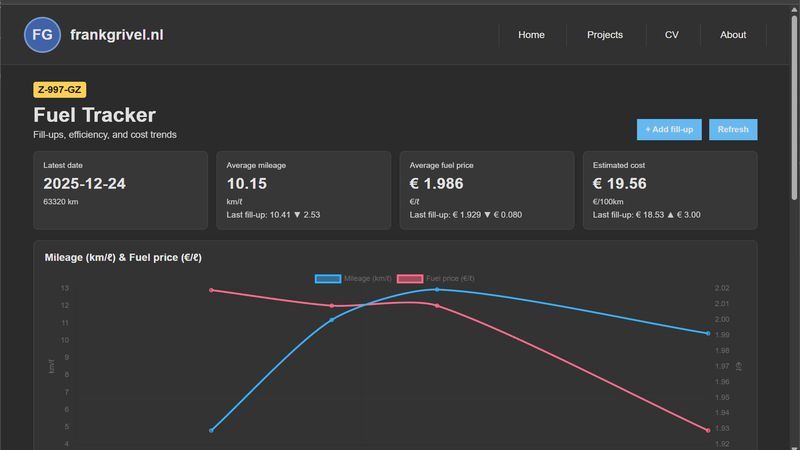Open the Projects navigation item
800x450 pixels.
coord(604,35)
